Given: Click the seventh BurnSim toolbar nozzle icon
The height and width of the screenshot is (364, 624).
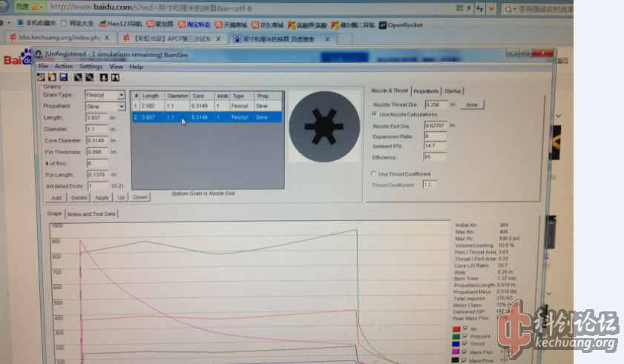Looking at the screenshot, I should pyautogui.click(x=115, y=78).
